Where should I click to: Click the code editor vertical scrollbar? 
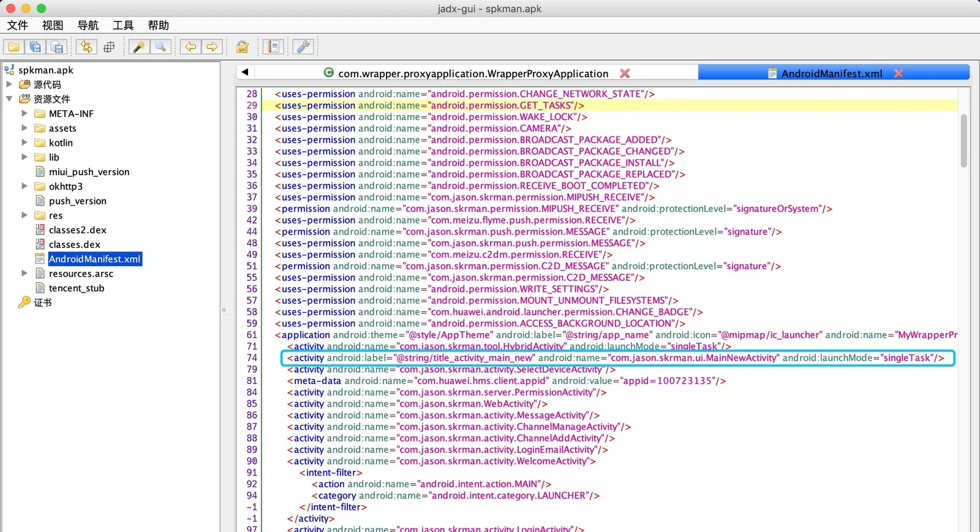coord(963,141)
